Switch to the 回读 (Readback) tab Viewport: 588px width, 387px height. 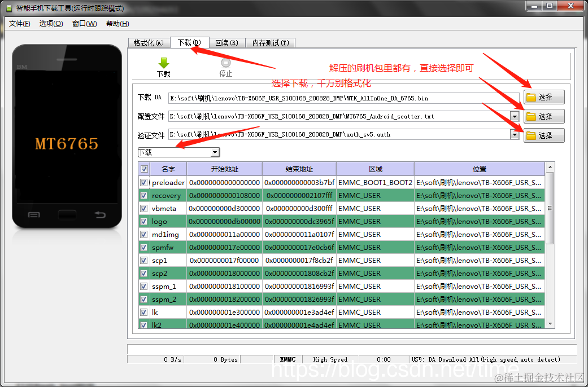tap(227, 43)
